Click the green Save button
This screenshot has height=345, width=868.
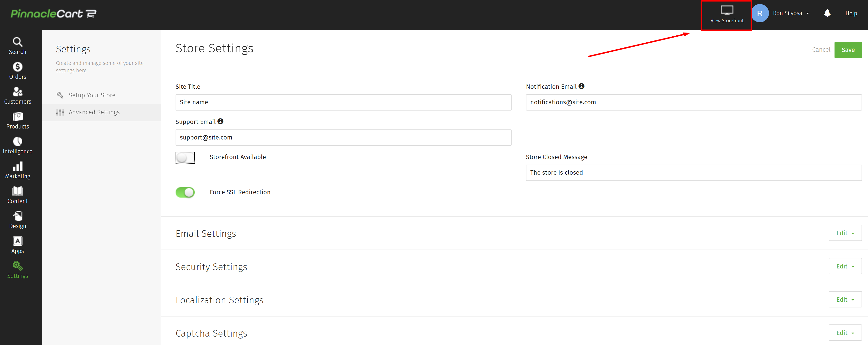click(848, 50)
